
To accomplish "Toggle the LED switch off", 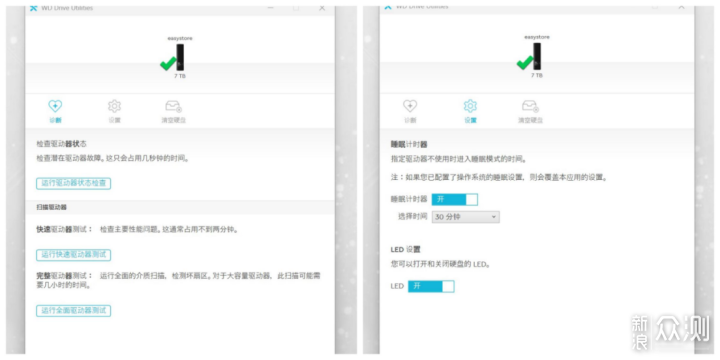I will 431,287.
